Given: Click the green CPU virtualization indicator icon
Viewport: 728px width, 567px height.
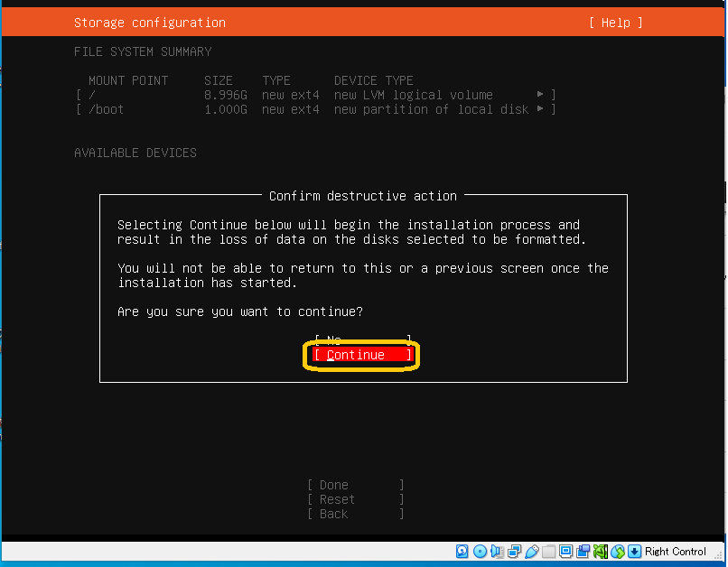Looking at the screenshot, I should point(600,551).
